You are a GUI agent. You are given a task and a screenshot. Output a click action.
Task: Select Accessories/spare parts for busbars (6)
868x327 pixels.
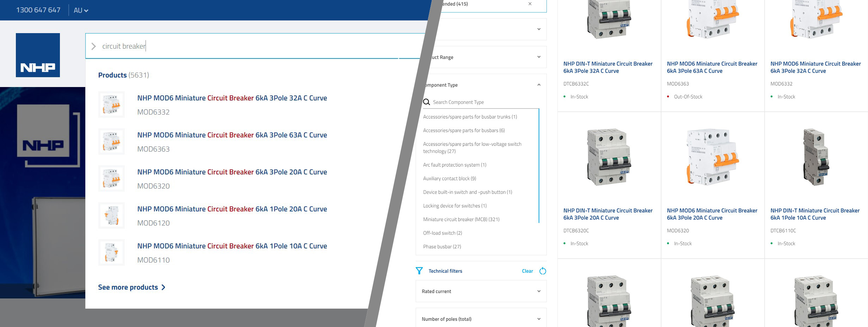tap(464, 130)
